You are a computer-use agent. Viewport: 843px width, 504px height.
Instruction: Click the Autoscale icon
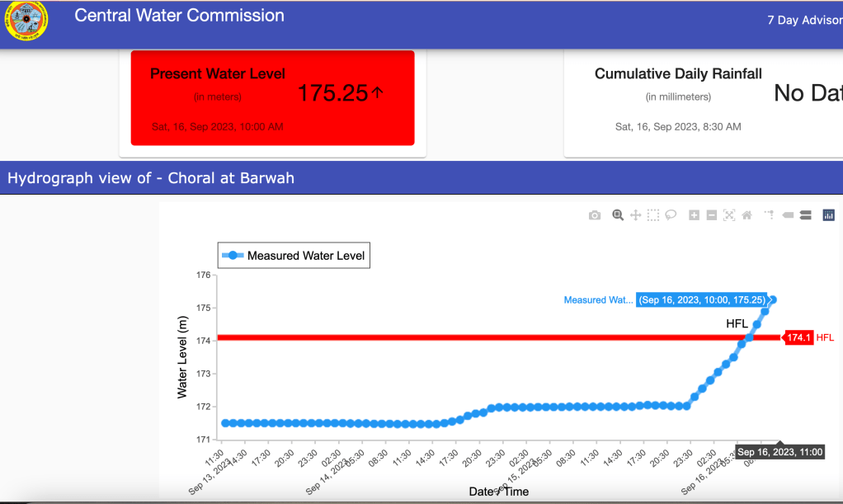click(x=729, y=215)
